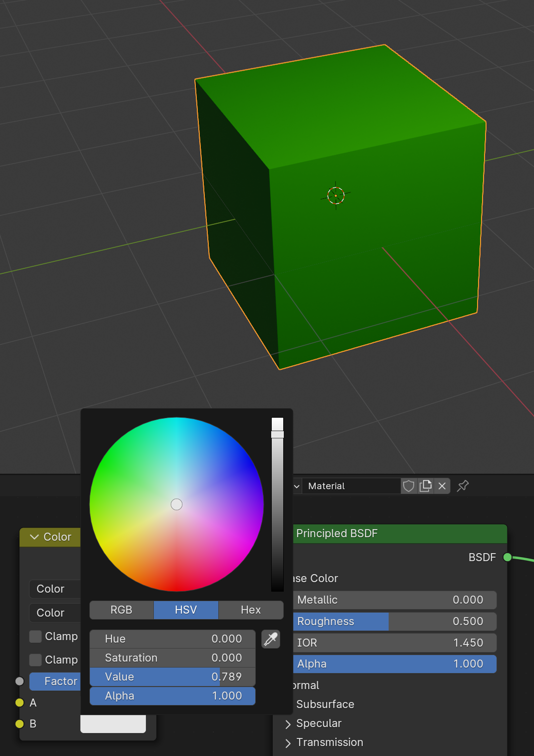Click the Base Color label in BSDF node
This screenshot has height=756, width=534.
315,579
